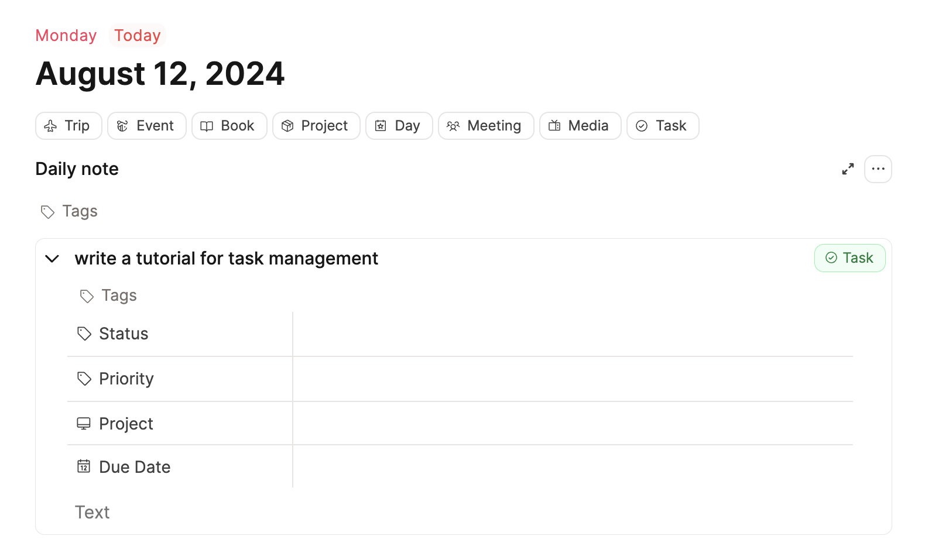Click the Event party icon

122,126
